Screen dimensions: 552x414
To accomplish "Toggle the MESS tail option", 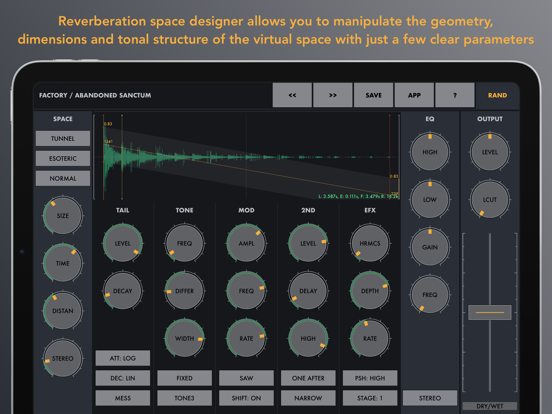I will (x=123, y=398).
